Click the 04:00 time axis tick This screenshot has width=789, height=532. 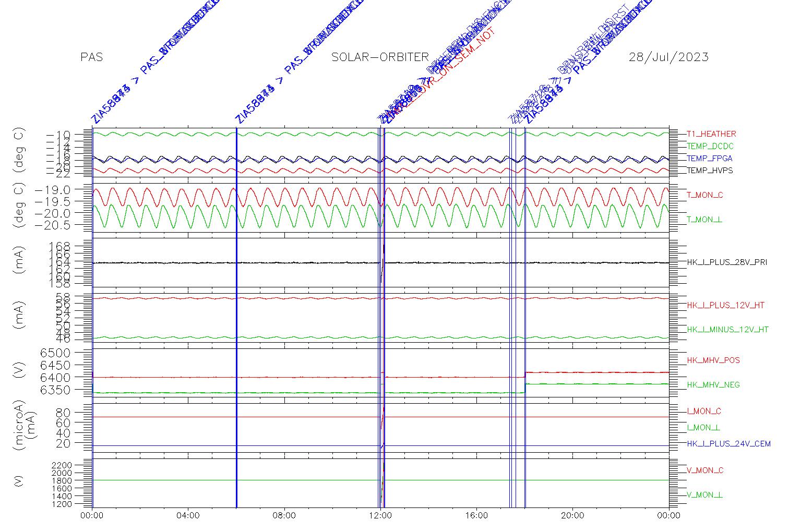click(x=188, y=516)
